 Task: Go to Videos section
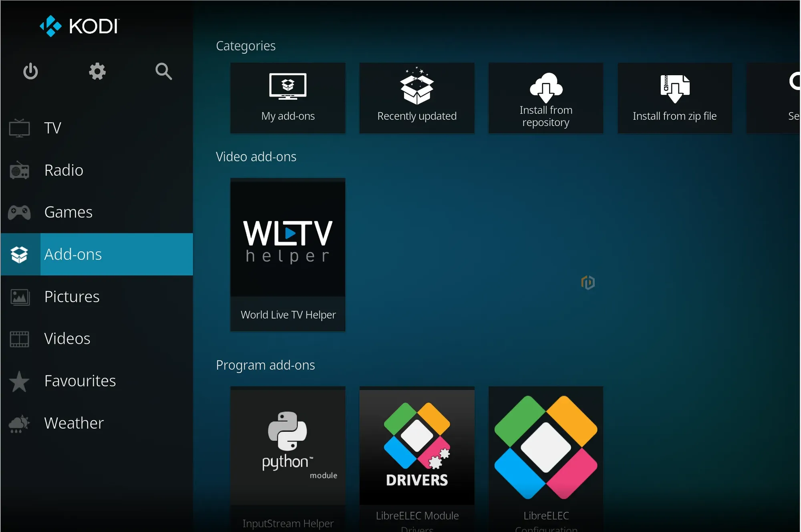[97, 339]
